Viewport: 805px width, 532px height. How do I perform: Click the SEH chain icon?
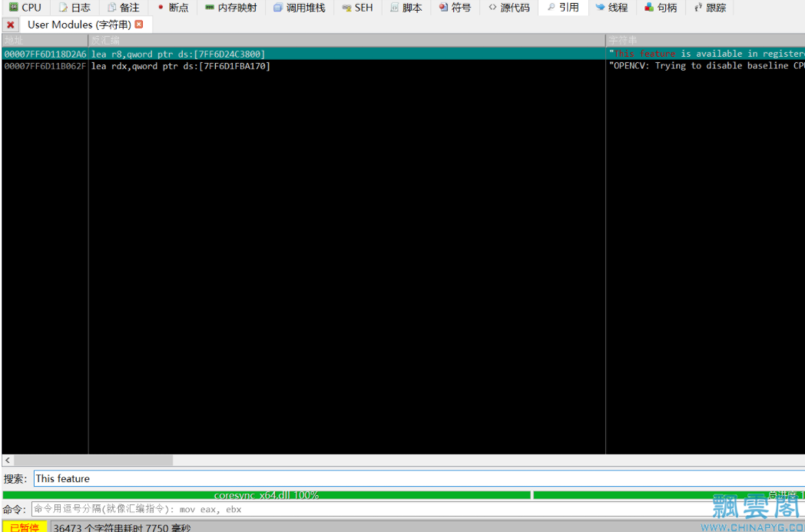[346, 8]
